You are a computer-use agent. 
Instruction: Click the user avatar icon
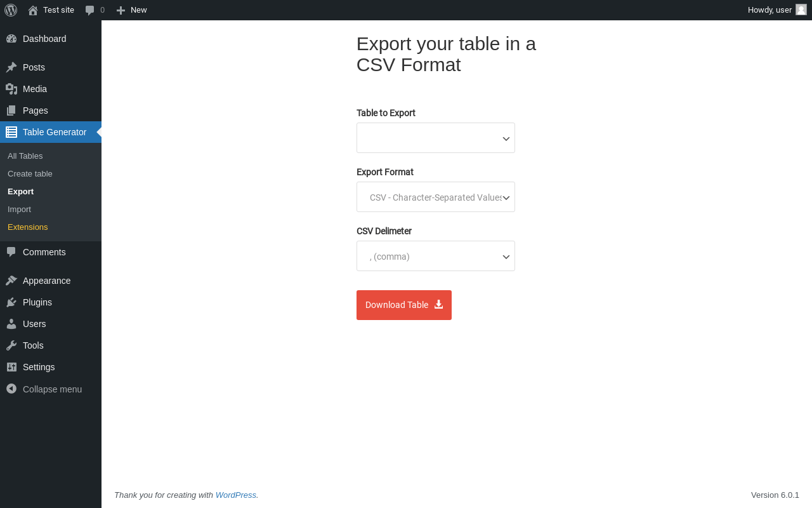coord(801,10)
